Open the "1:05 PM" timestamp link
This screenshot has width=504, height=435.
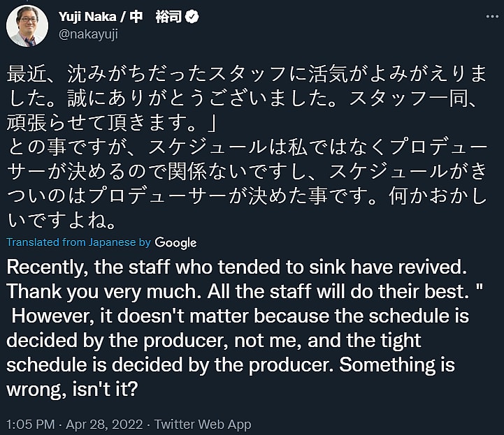tap(29, 424)
